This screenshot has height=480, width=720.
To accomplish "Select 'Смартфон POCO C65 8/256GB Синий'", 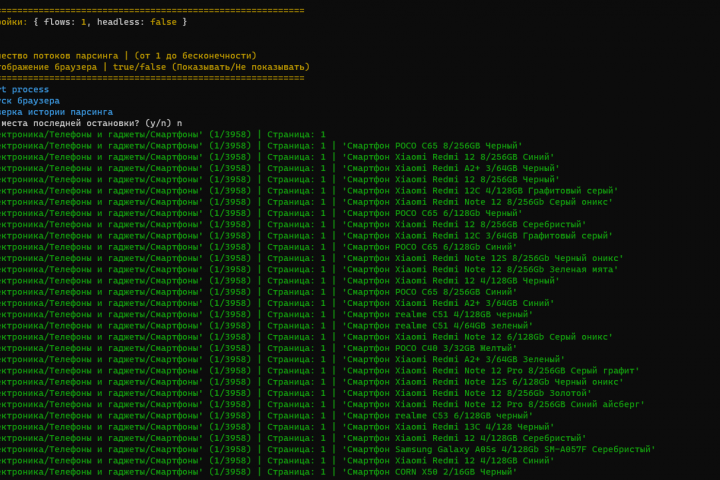I will (x=430, y=292).
